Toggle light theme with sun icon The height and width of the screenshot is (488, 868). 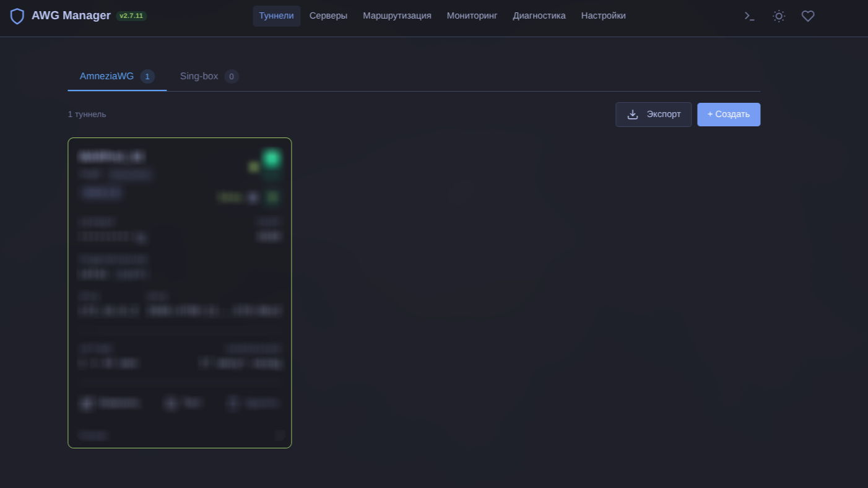tap(779, 16)
